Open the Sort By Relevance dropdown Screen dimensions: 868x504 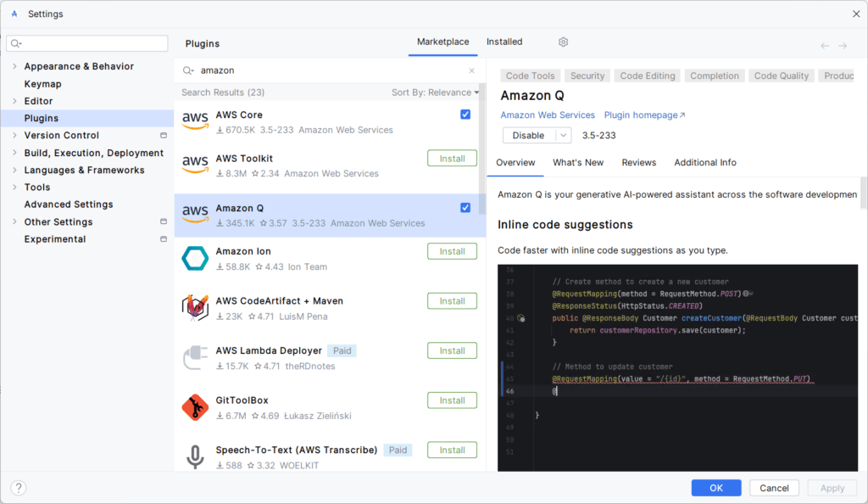point(435,92)
